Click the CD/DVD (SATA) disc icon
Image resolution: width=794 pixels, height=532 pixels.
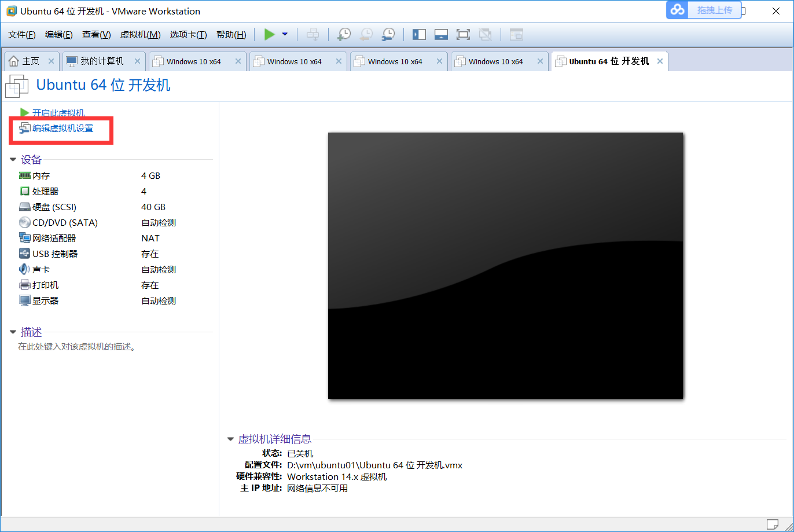24,222
